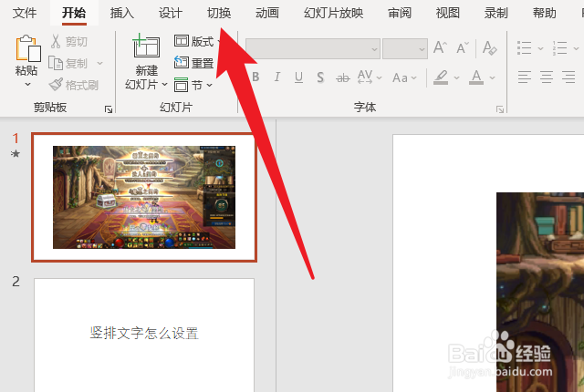Click the 重置 slide button

pyautogui.click(x=193, y=63)
